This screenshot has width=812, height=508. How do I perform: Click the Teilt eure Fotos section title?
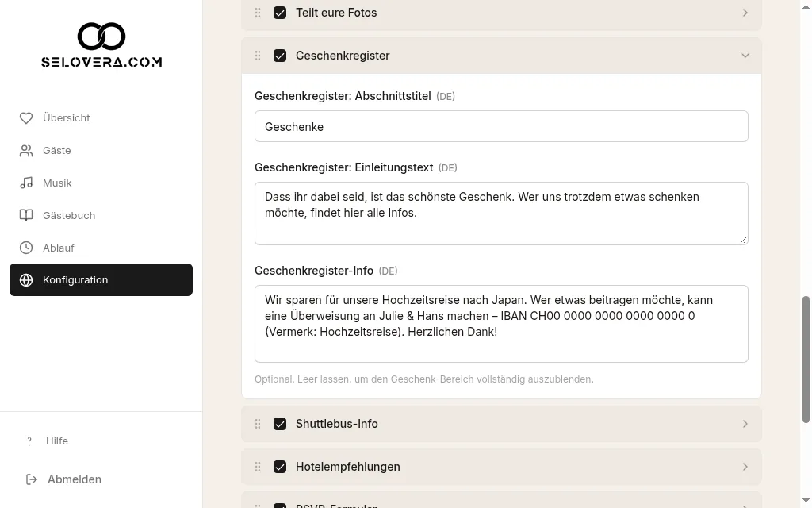[336, 13]
